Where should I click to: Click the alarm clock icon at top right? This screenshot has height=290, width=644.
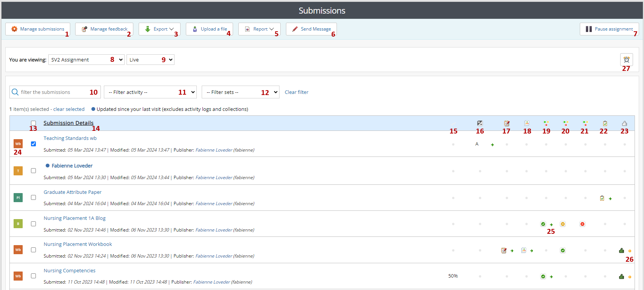(626, 60)
